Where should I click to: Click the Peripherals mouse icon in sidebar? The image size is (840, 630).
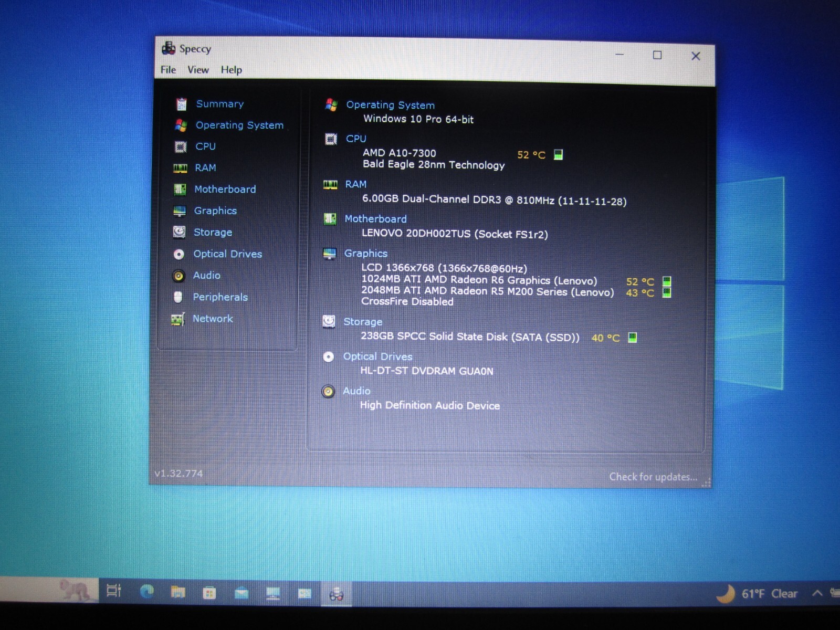(x=178, y=297)
